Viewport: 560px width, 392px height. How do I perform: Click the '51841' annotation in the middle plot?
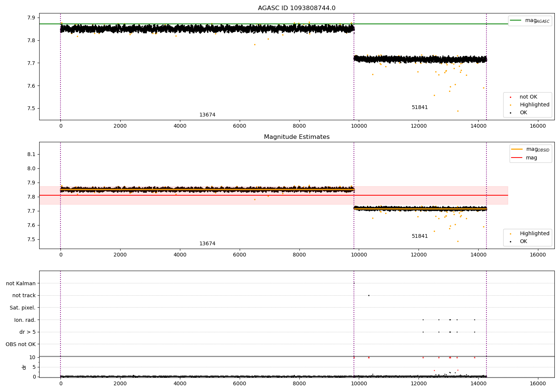[420, 236]
